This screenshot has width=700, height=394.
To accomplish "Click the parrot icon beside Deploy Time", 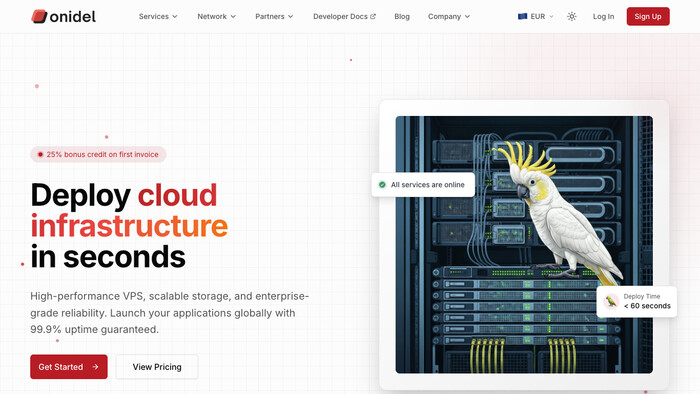I will [x=611, y=302].
